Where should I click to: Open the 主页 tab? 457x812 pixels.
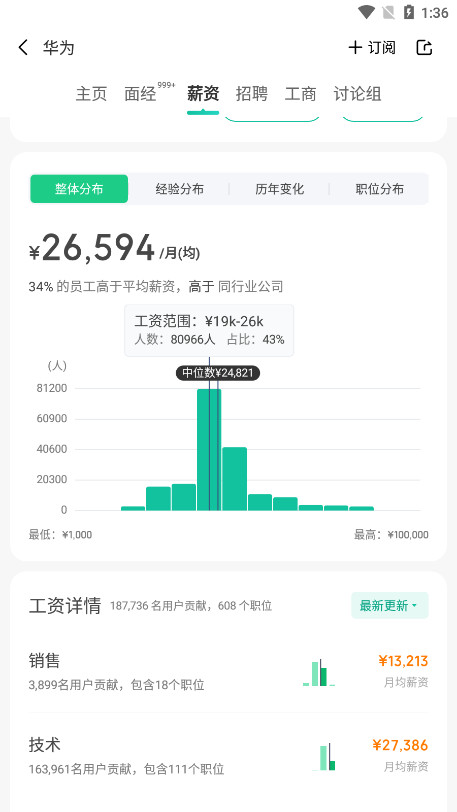point(91,94)
